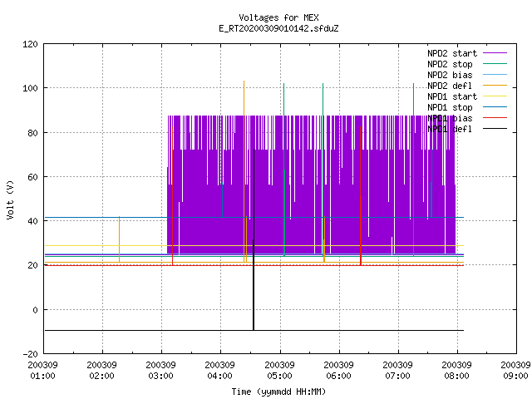The width and height of the screenshot is (532, 399).
Task: Click the x-axis tick '200309 01:00'
Action: click(x=42, y=371)
